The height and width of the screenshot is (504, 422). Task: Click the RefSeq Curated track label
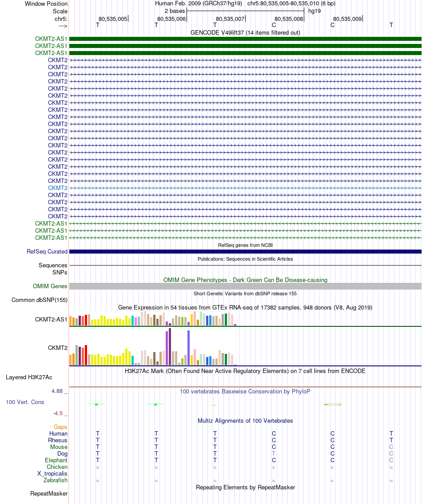47,251
